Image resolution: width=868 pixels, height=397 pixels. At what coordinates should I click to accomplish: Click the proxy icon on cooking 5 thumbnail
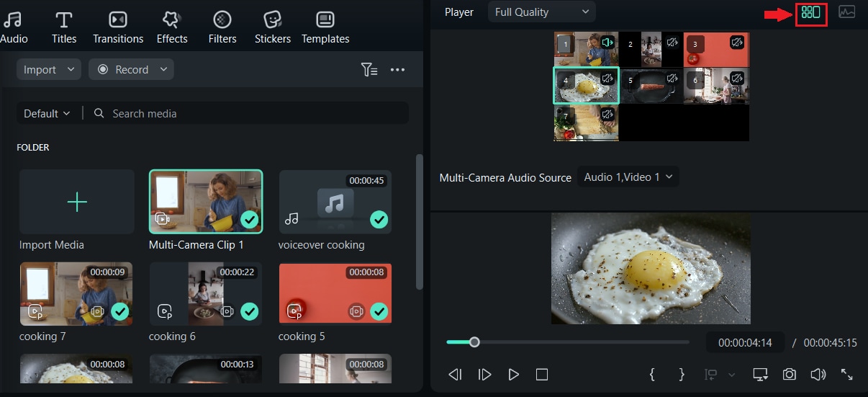(294, 312)
